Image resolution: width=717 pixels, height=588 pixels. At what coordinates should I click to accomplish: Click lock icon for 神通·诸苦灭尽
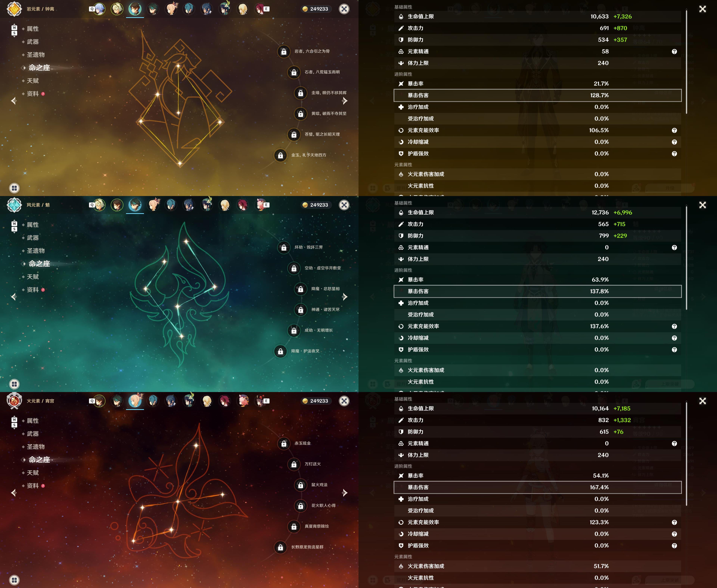pos(301,309)
